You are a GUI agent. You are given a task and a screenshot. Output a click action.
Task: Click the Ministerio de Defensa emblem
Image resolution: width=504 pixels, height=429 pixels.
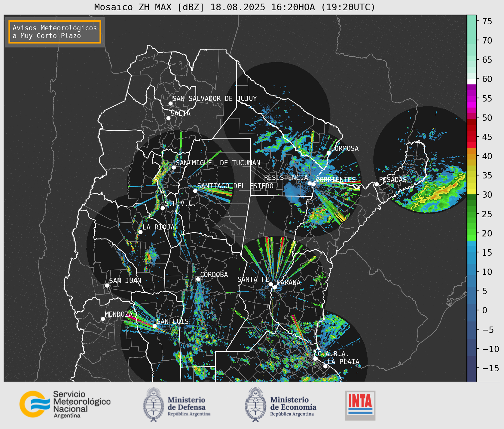pyautogui.click(x=154, y=404)
